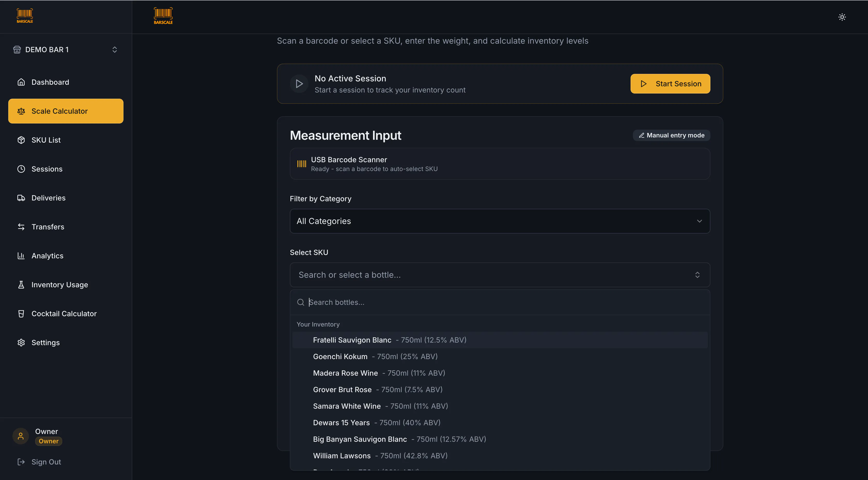Select the Scale Calculator menu item
868x480 pixels.
[x=66, y=111]
